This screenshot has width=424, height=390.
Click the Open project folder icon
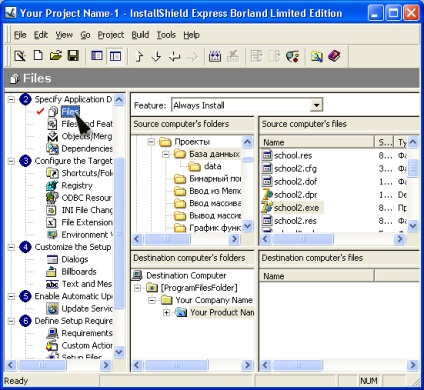(x=56, y=56)
